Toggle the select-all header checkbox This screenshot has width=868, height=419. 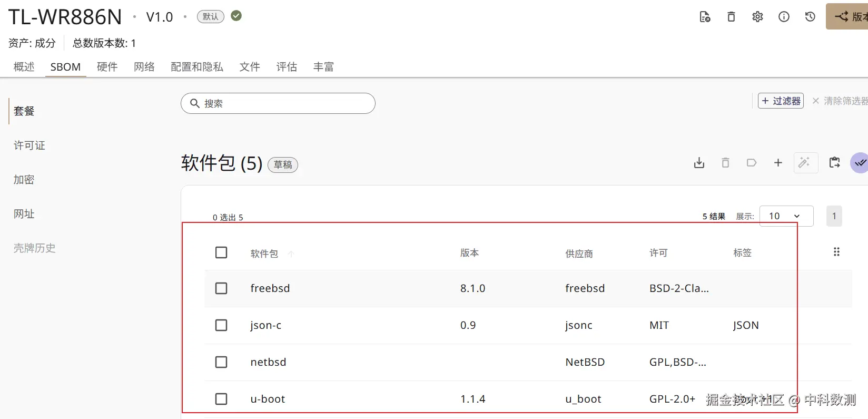221,252
